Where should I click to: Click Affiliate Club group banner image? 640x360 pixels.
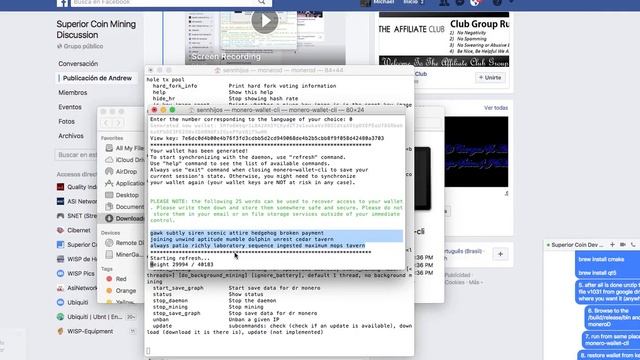click(x=444, y=40)
